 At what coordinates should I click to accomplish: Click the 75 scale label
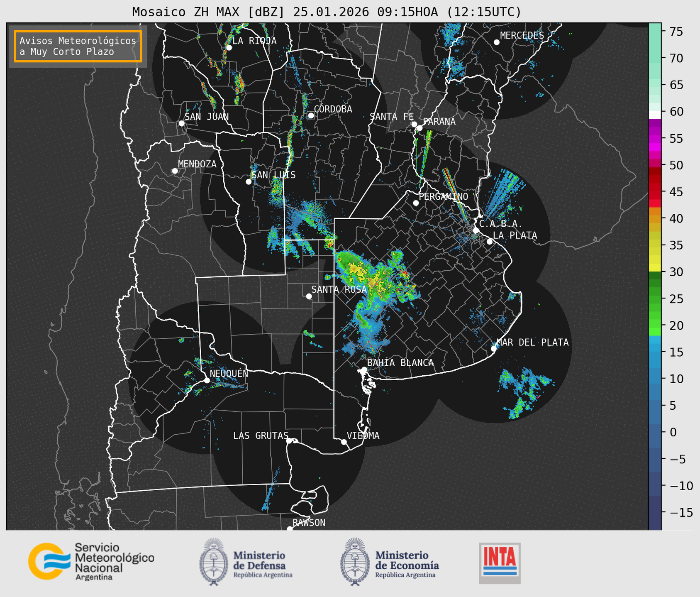click(676, 32)
